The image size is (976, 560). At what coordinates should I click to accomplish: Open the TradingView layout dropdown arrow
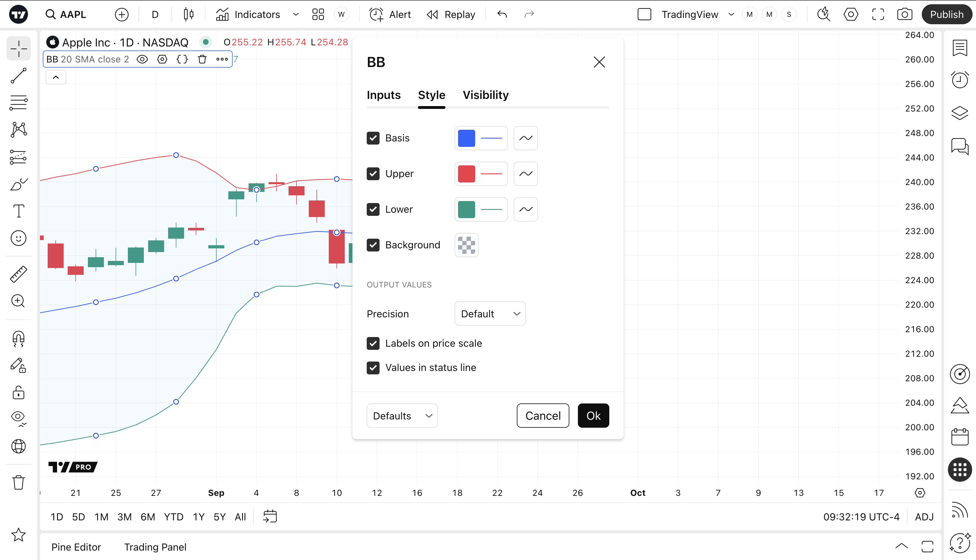[731, 15]
